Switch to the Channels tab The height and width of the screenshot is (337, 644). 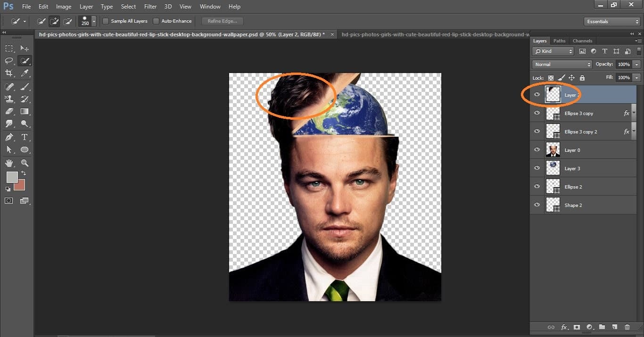(x=582, y=41)
